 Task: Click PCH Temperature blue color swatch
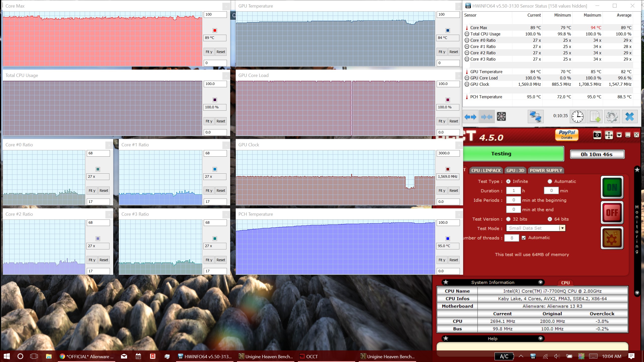(448, 239)
